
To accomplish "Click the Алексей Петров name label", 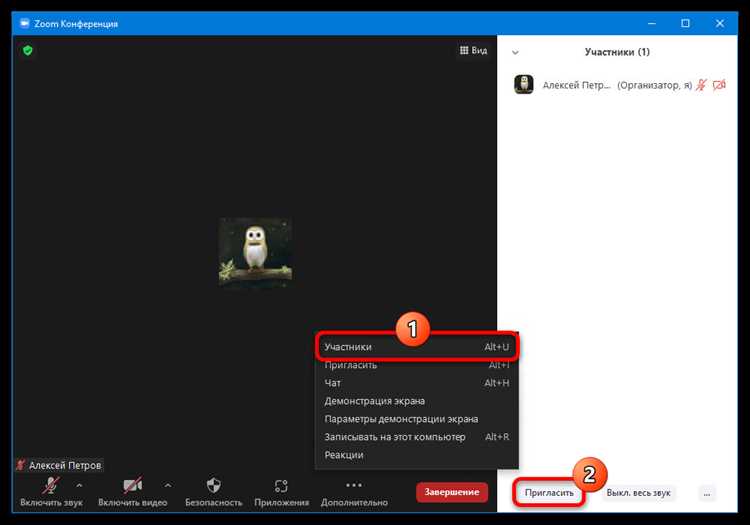I will pyautogui.click(x=65, y=465).
